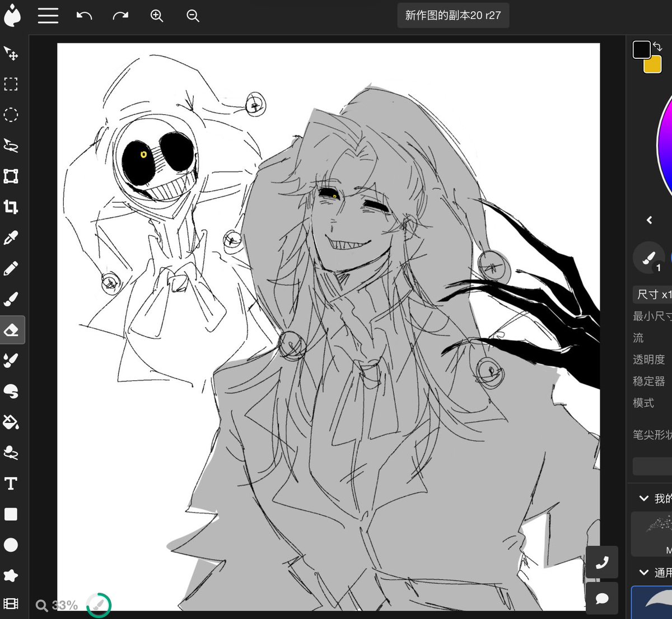This screenshot has width=672, height=619.
Task: Select the lasso fill tool
Action: click(11, 453)
